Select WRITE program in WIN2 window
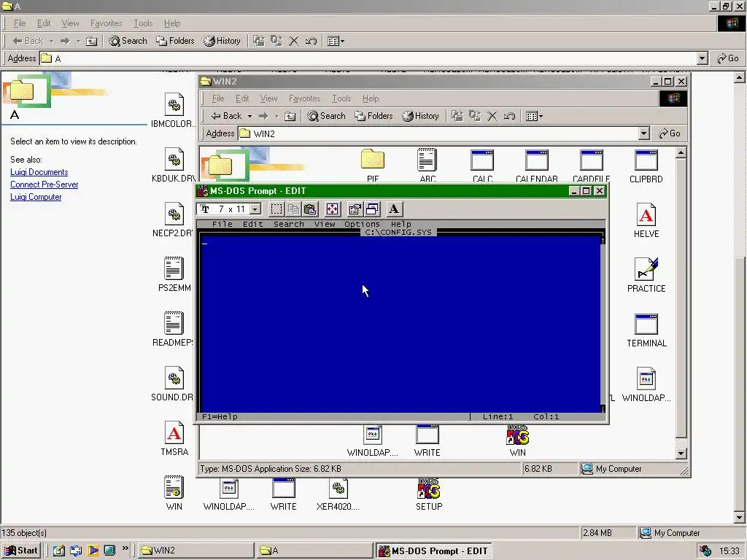 [x=427, y=440]
